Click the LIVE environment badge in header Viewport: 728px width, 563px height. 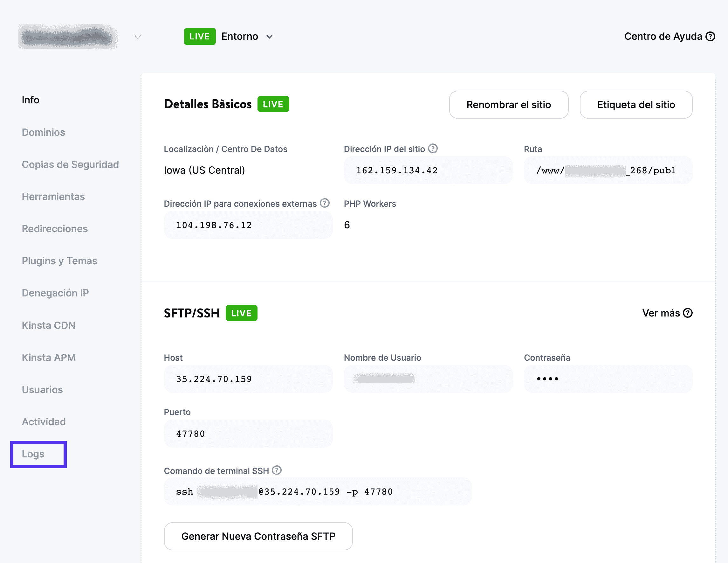[200, 36]
